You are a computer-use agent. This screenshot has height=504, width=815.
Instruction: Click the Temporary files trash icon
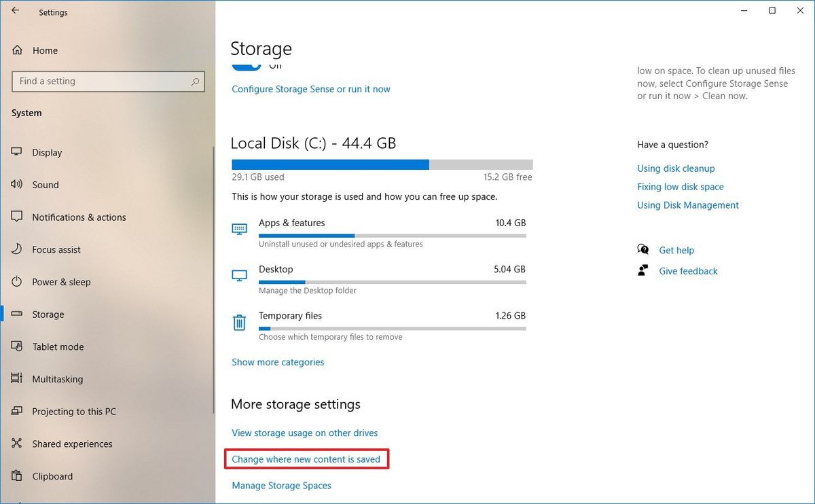tap(239, 322)
